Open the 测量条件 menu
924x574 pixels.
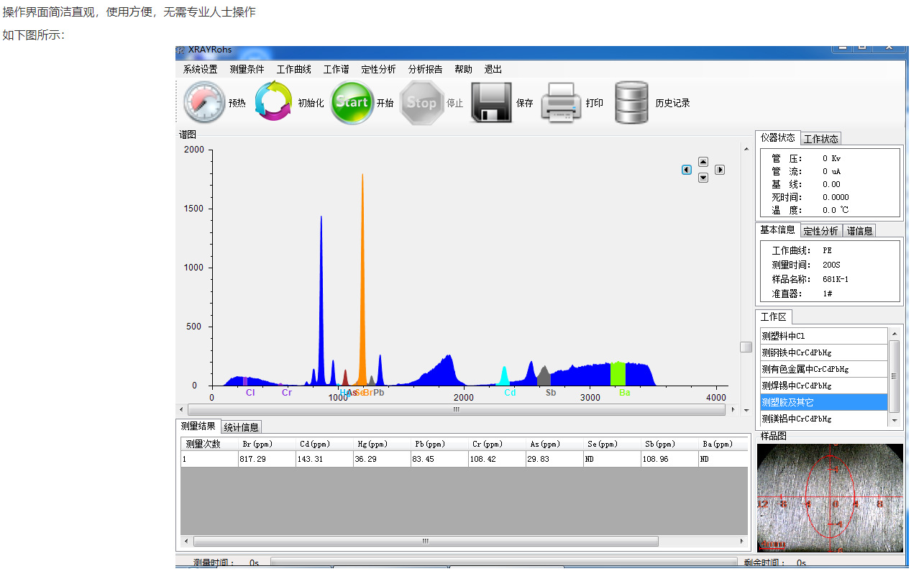247,69
